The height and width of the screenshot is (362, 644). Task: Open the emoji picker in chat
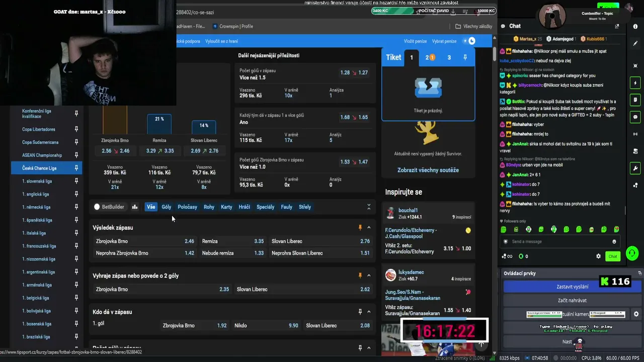click(614, 241)
